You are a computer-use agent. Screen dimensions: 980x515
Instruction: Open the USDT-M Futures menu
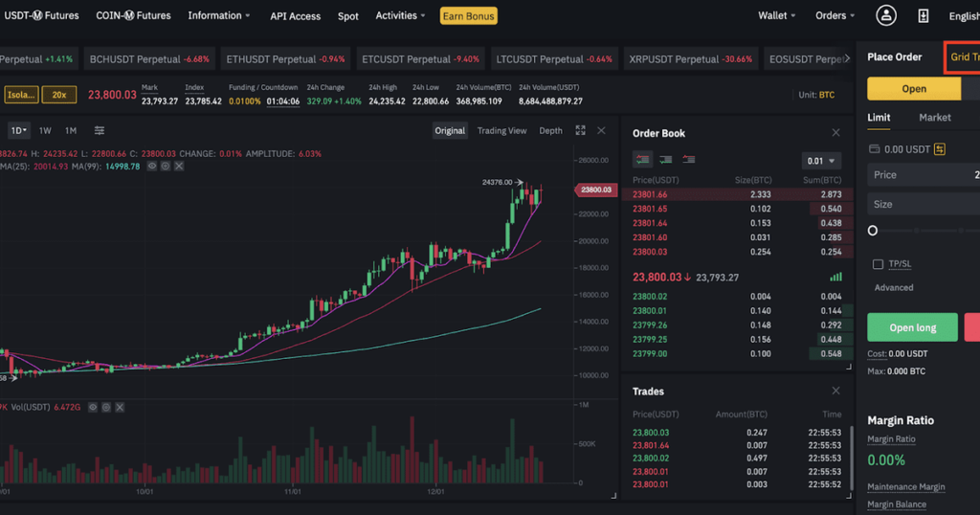[x=41, y=15]
